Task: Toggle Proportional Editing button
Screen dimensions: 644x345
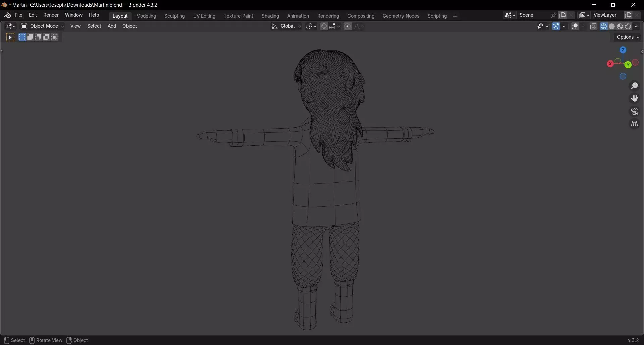Action: [x=348, y=26]
